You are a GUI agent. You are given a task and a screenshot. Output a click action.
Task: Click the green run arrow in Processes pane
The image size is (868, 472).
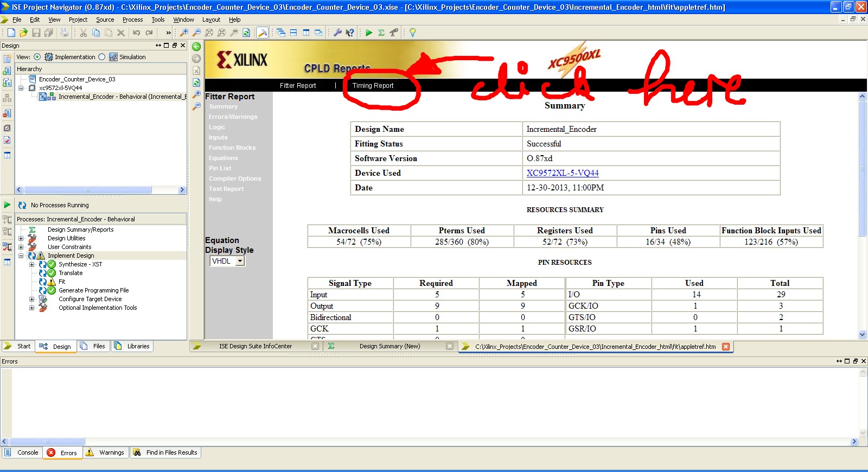(7, 205)
